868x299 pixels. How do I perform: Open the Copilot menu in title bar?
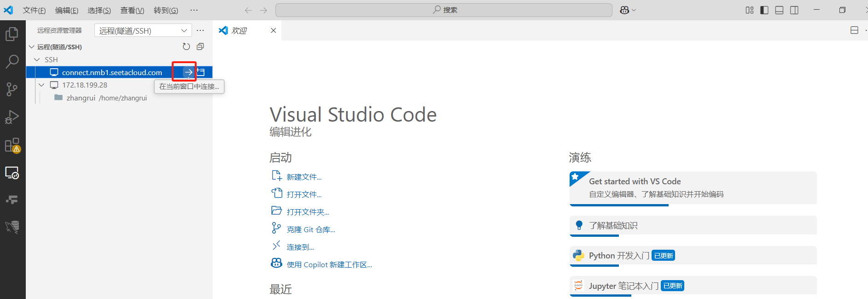tap(628, 10)
